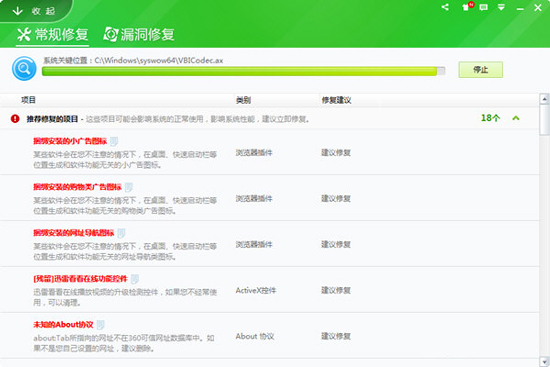
Task: Click 浏览器插件 in 小广告图标 row
Action: click(254, 153)
